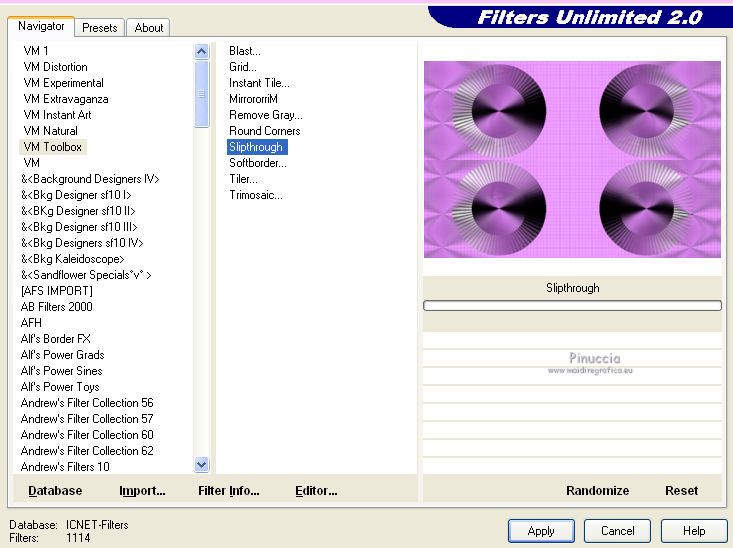Open Filter Info...
The height and width of the screenshot is (548, 733).
(229, 490)
